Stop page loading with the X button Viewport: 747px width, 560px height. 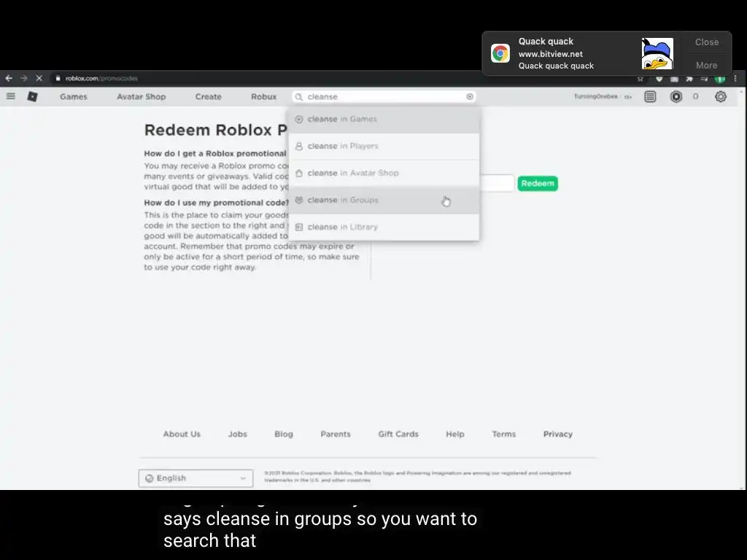(39, 78)
